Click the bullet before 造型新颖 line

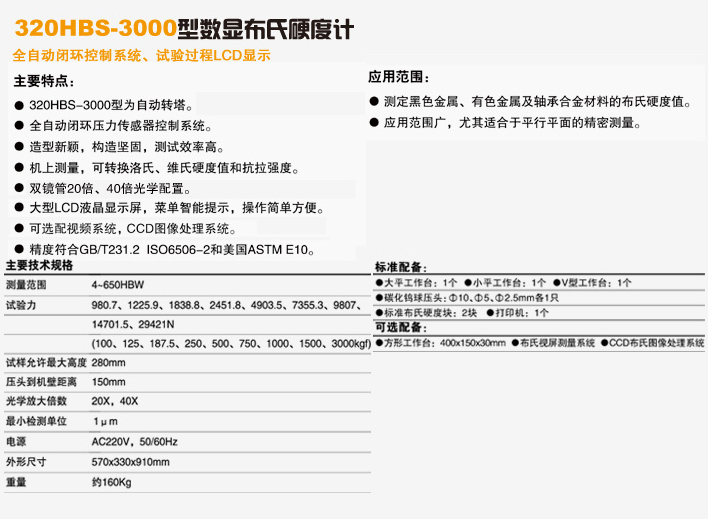coord(19,147)
